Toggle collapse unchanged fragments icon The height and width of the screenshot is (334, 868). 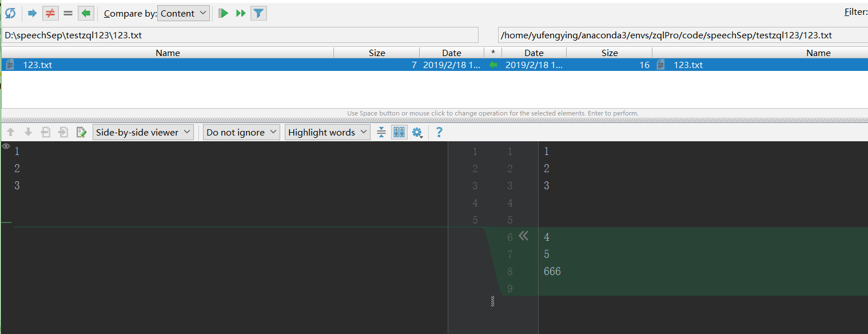click(381, 132)
